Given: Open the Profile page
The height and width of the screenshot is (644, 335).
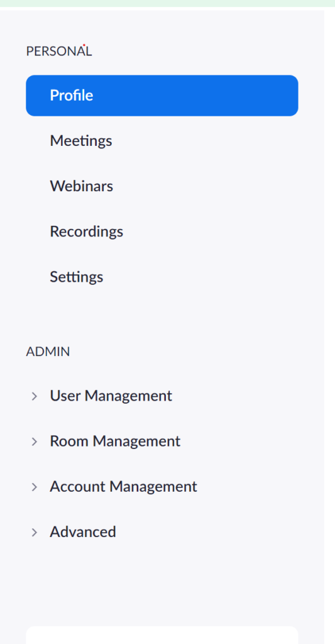Looking at the screenshot, I should tap(72, 96).
